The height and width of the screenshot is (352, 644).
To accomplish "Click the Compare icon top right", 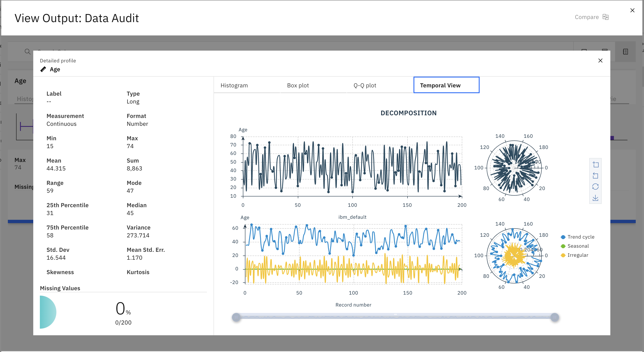I will tap(605, 17).
